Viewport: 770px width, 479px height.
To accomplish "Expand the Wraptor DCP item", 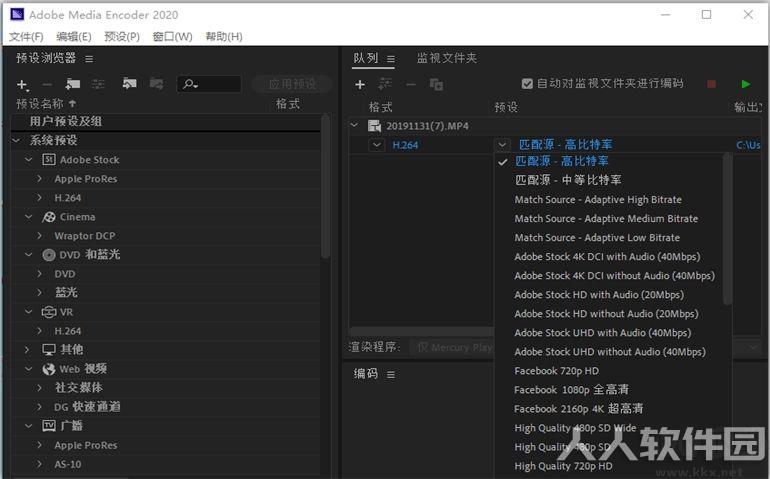I will click(40, 236).
